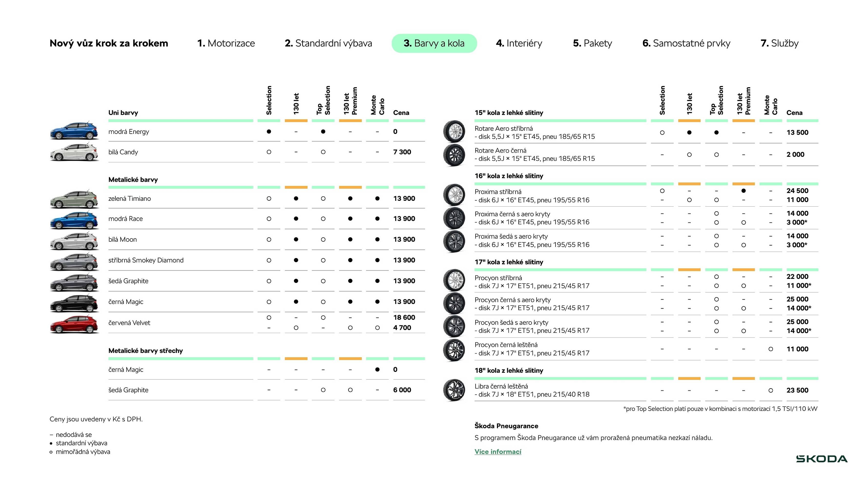Select the 6. Samostatné prvky tab
Image resolution: width=868 pixels, height=488 pixels.
[686, 43]
